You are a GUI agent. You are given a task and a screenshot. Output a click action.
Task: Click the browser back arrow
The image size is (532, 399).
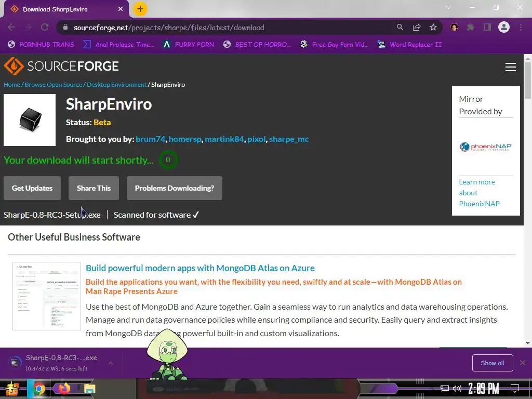tap(11, 28)
